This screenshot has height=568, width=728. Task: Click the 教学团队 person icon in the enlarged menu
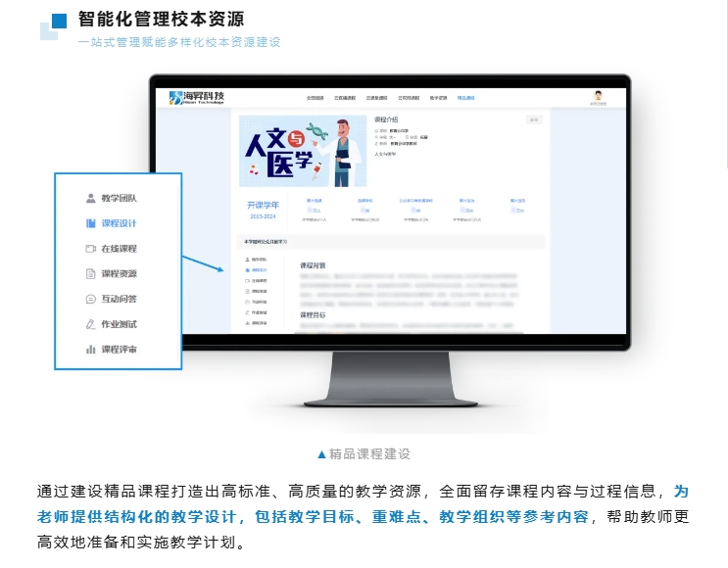click(91, 198)
